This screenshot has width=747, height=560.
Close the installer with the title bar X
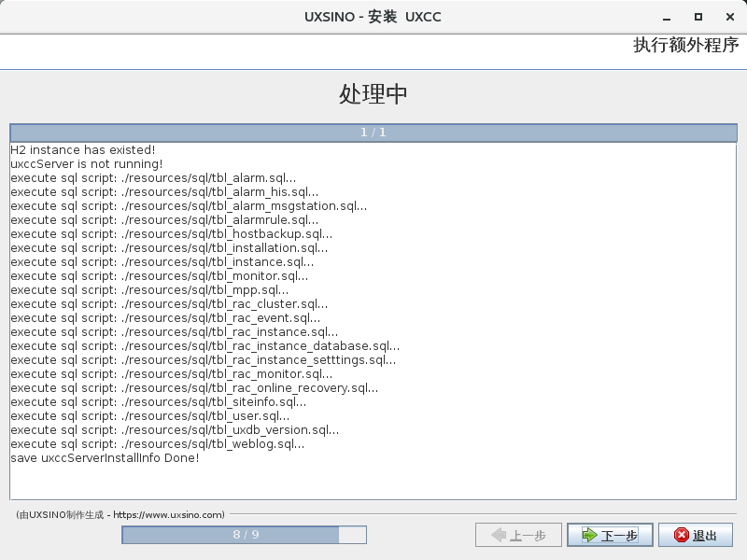(x=729, y=17)
